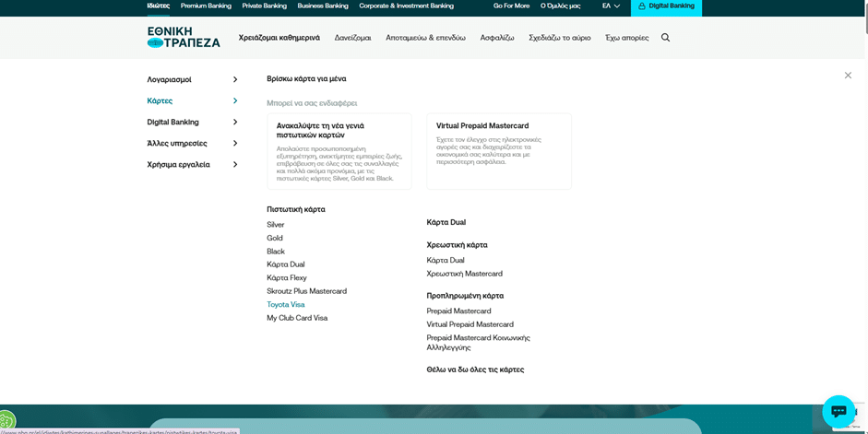Click the Virtual Prepaid Mastercard promo card
This screenshot has width=868, height=434.
point(498,150)
